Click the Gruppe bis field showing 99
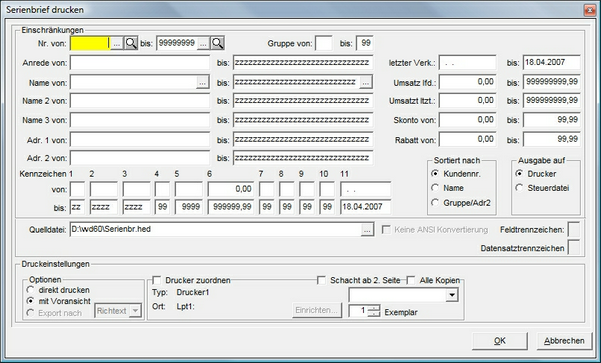Viewport: 601px width, 363px height. 365,43
